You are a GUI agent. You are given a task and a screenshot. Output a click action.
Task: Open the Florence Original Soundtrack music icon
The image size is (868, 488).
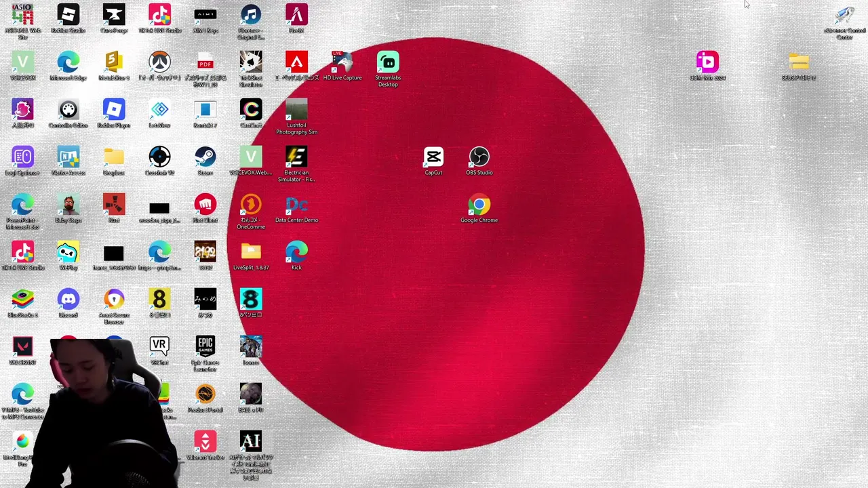coord(251,22)
